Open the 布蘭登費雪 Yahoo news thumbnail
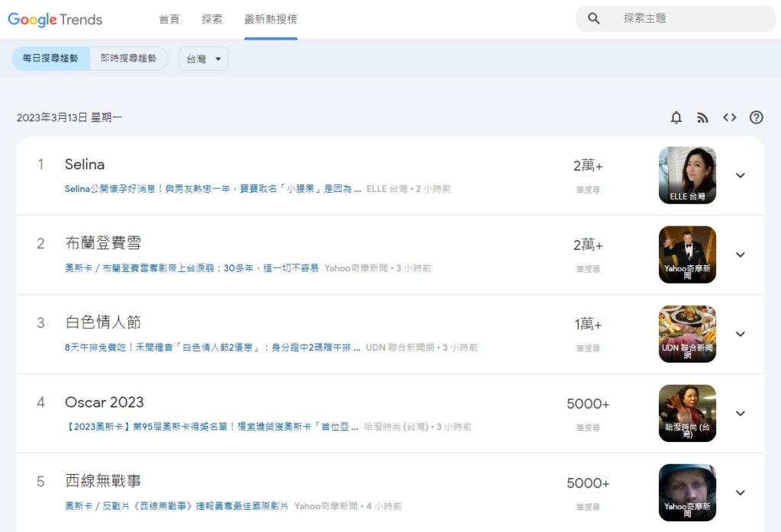The image size is (781, 532). coord(687,255)
